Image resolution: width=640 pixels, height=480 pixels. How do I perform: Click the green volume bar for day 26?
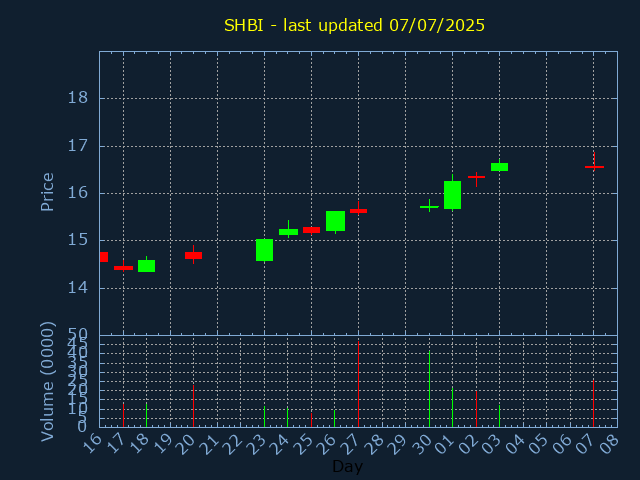tap(335, 418)
